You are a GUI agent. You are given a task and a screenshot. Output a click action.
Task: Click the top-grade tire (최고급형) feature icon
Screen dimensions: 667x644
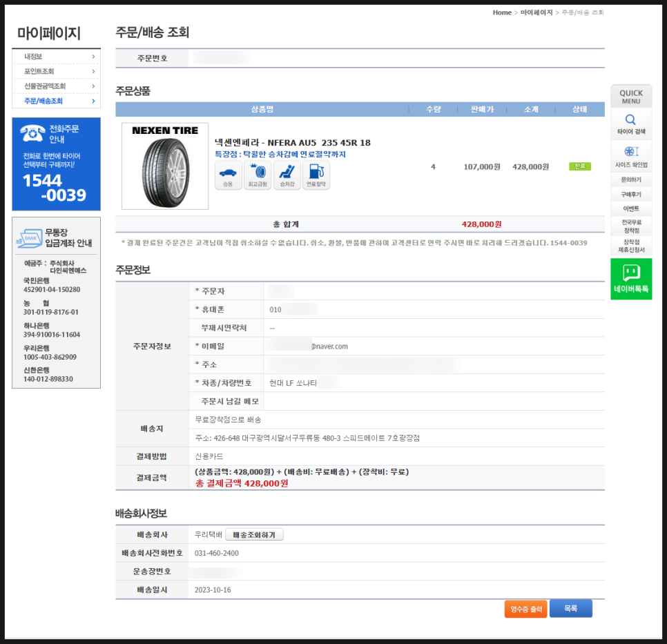(258, 175)
